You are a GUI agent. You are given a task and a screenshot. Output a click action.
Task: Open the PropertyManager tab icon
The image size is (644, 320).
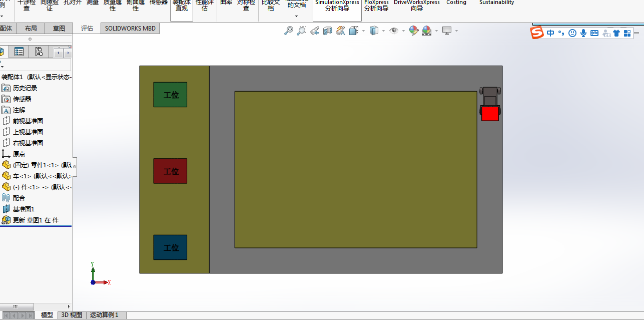[x=19, y=52]
